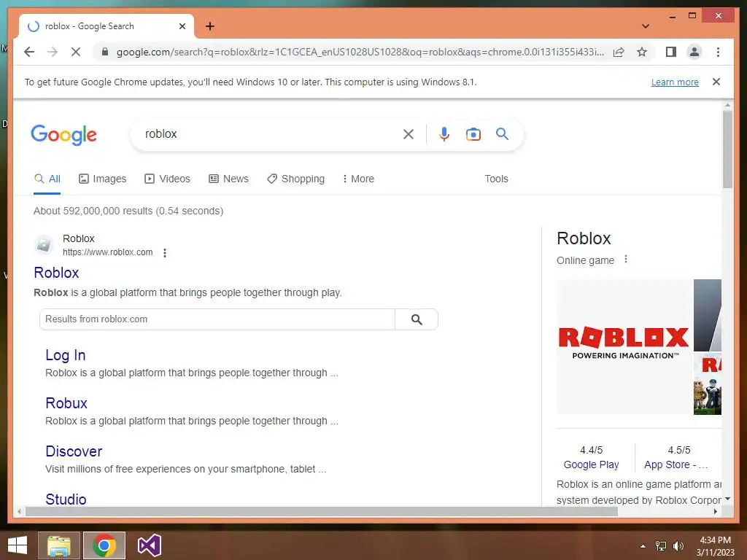Viewport: 747px width, 560px height.
Task: Click the roblox.com site search button
Action: 417,319
